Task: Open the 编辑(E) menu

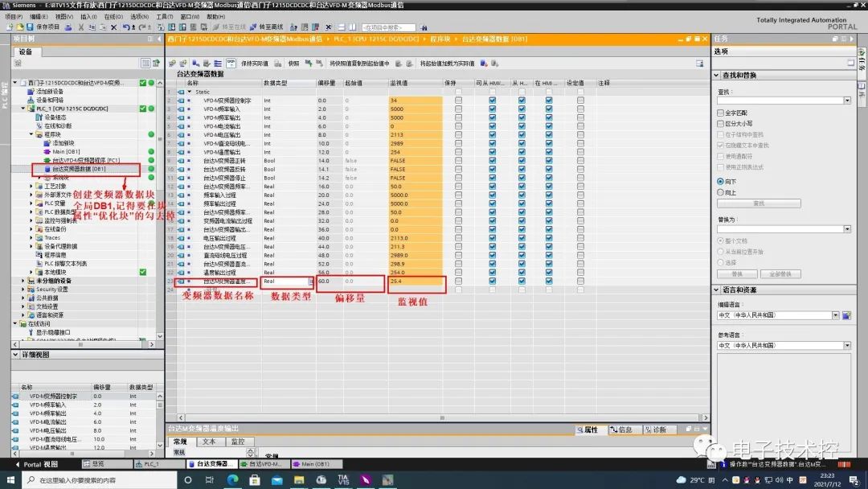Action: [x=39, y=17]
